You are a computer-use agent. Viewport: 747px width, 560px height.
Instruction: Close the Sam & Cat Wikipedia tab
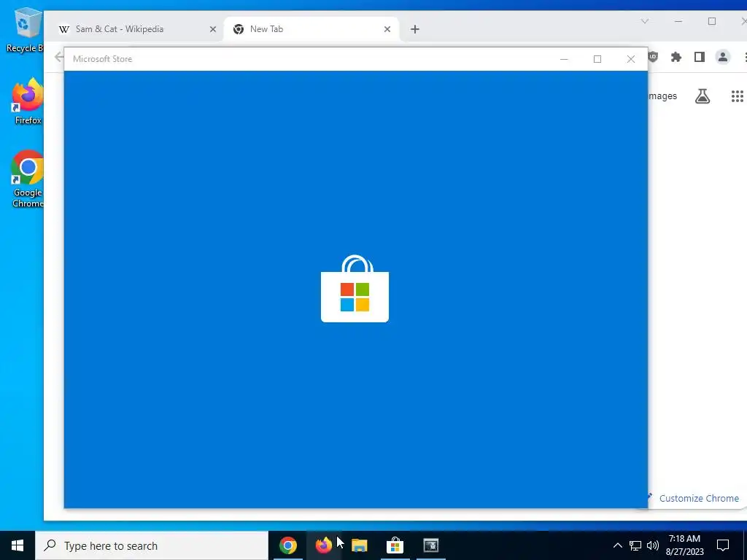tap(213, 29)
